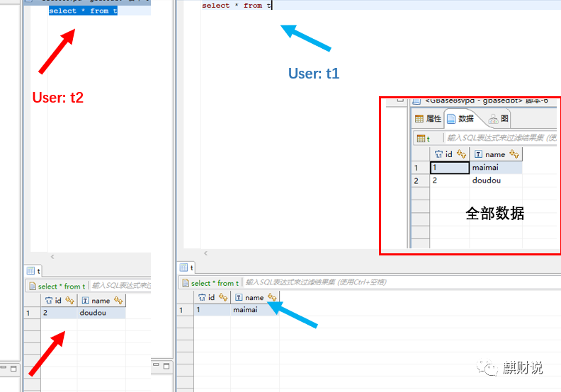Maximize the t2 user's editor panel

pos(13,369)
